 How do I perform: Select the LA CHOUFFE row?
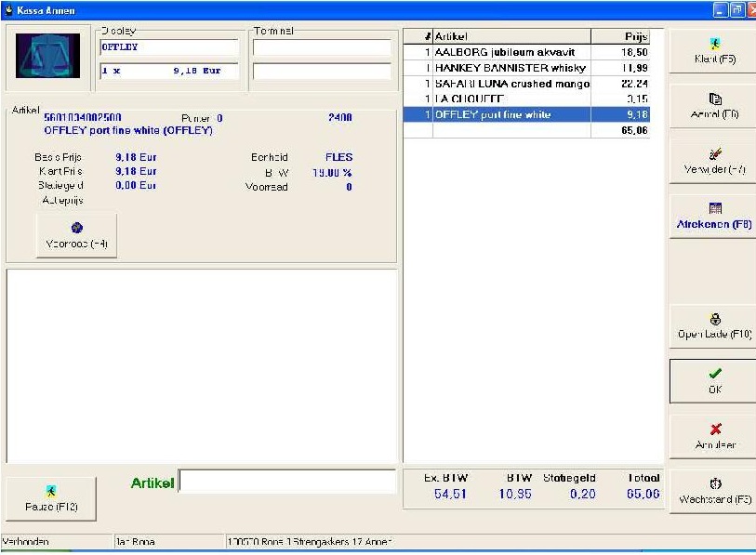click(526, 99)
